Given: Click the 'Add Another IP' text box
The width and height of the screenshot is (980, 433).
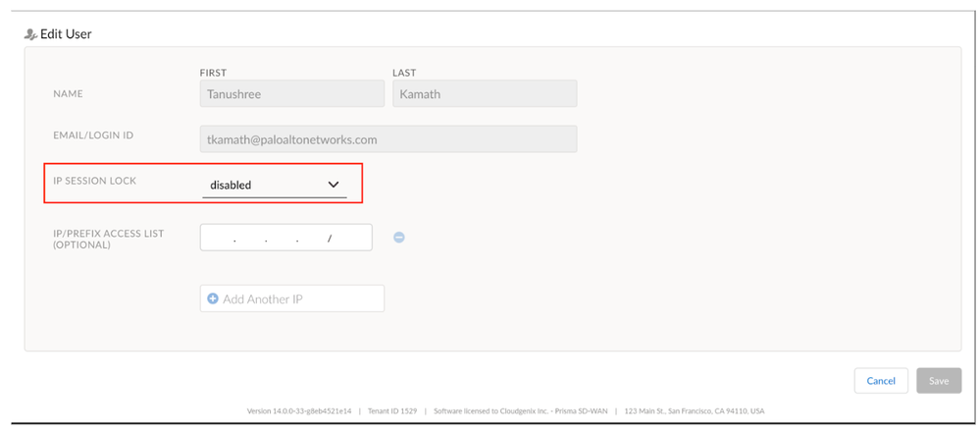Looking at the screenshot, I should coord(291,298).
